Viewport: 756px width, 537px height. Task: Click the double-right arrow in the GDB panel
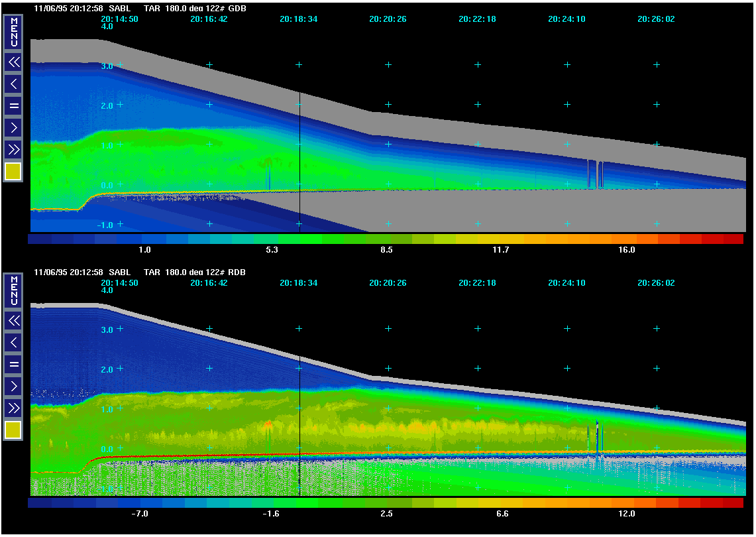(x=13, y=149)
